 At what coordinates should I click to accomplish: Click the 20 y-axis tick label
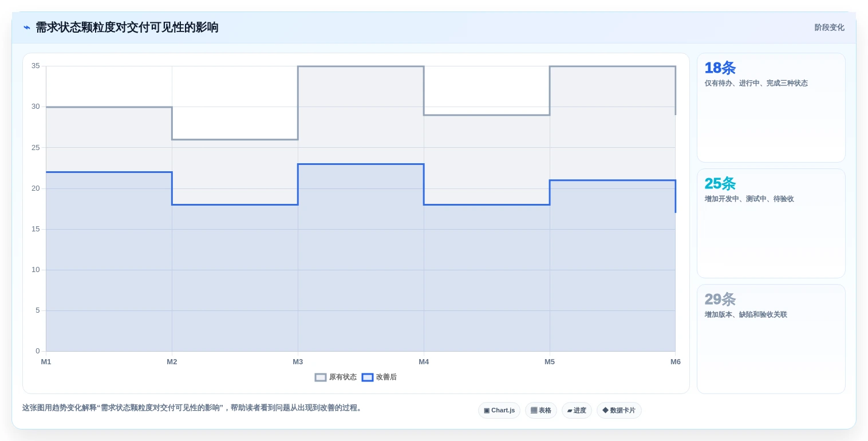(x=35, y=188)
